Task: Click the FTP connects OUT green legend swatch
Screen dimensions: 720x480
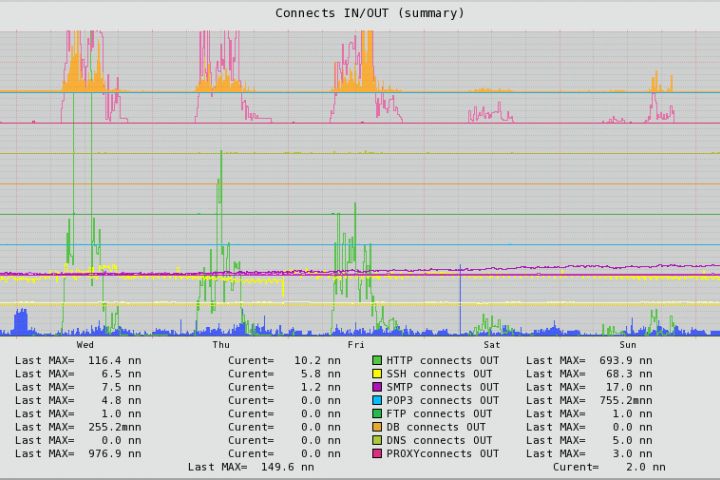Action: (x=377, y=414)
